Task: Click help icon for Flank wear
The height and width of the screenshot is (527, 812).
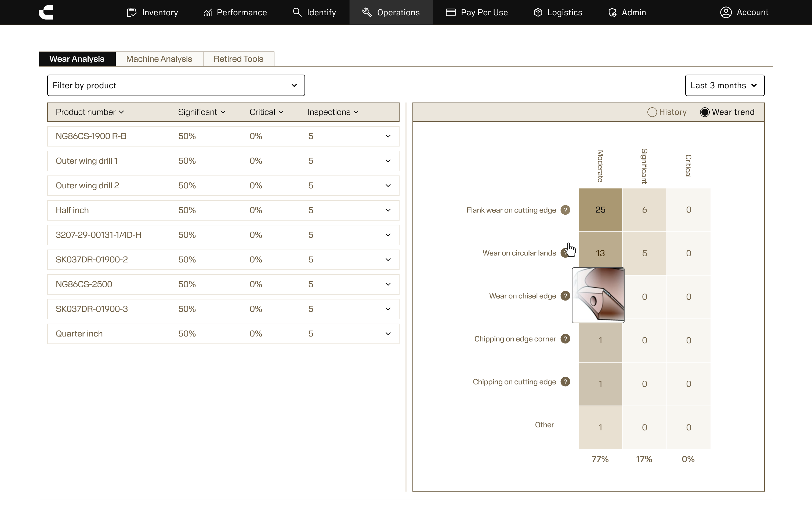Action: click(x=565, y=210)
